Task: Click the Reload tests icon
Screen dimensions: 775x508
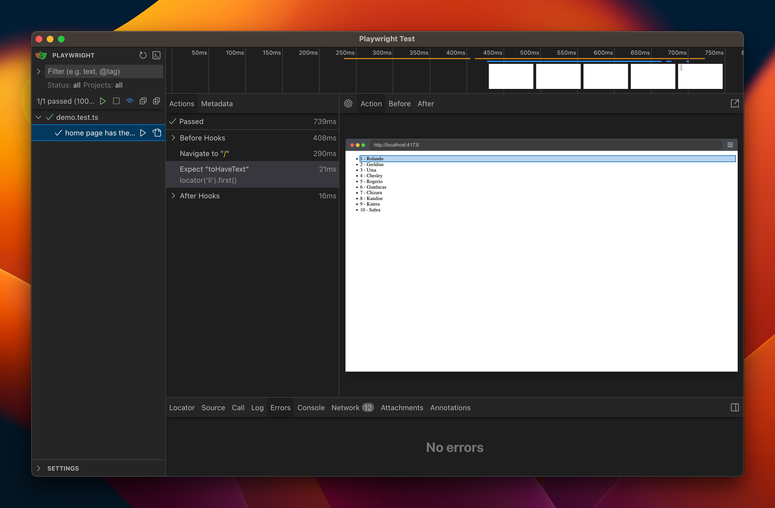Action: pos(143,56)
